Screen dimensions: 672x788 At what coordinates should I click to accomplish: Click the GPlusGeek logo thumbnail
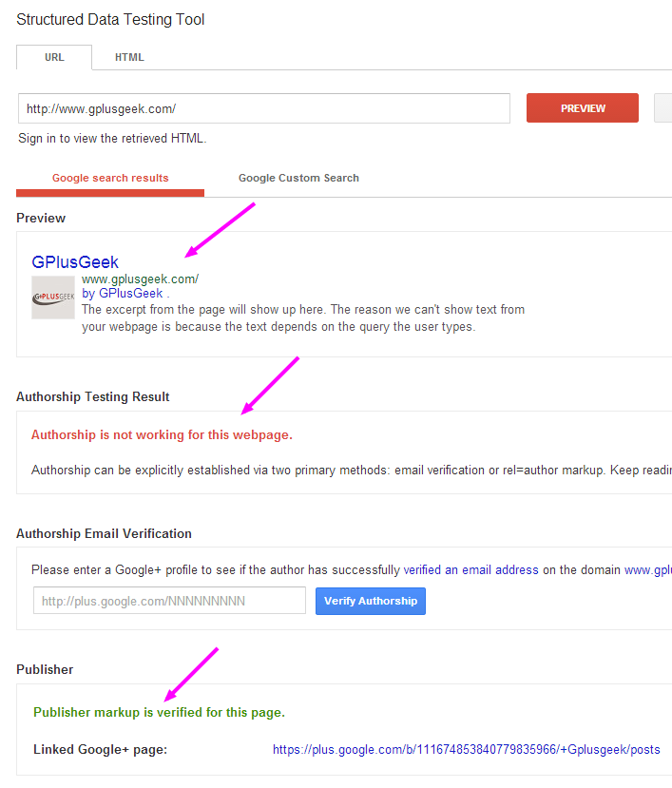53,297
